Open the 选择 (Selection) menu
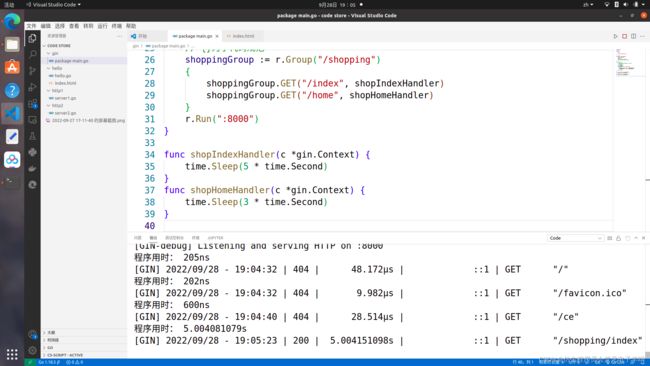 click(x=60, y=26)
